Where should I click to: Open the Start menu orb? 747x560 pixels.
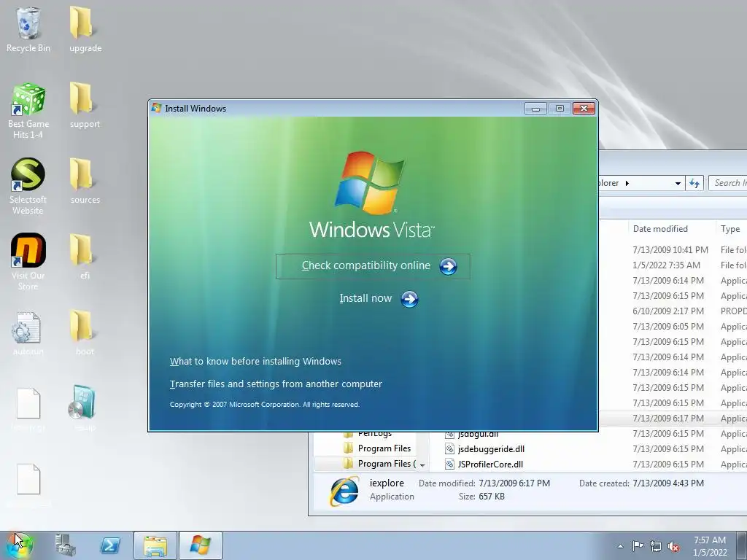[x=20, y=545]
